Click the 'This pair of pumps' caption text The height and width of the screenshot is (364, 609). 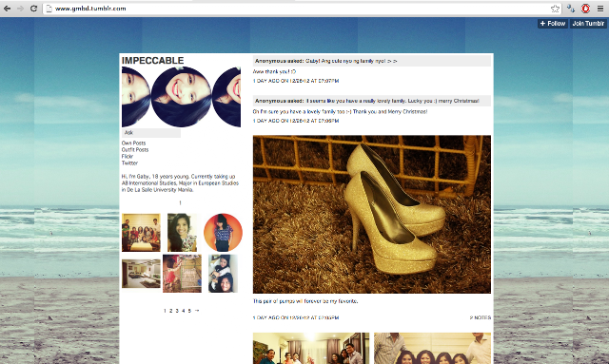(x=305, y=301)
